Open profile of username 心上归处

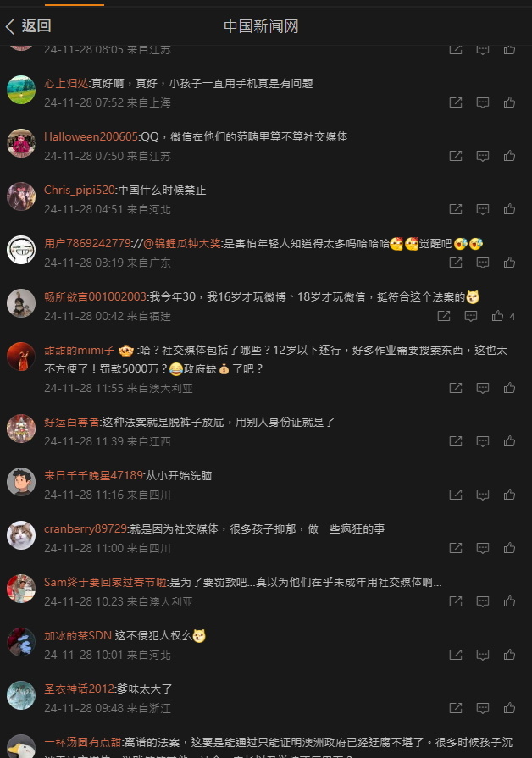pyautogui.click(x=66, y=84)
